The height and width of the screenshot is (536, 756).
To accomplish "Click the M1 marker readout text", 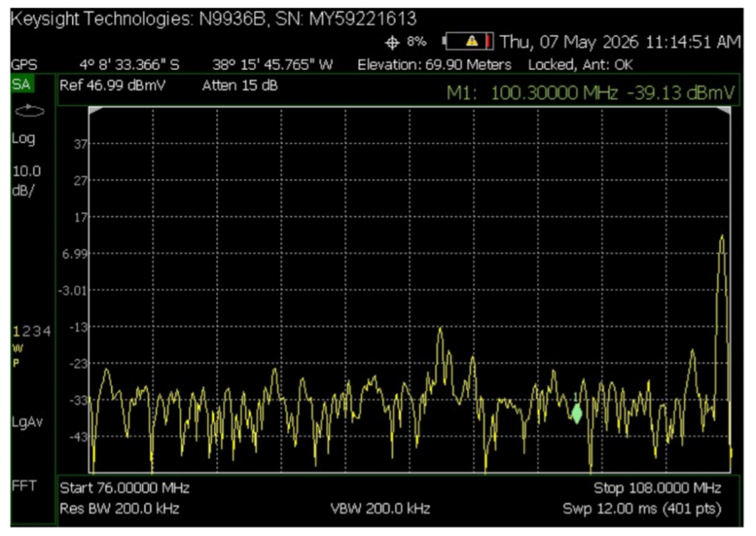I will pos(590,92).
